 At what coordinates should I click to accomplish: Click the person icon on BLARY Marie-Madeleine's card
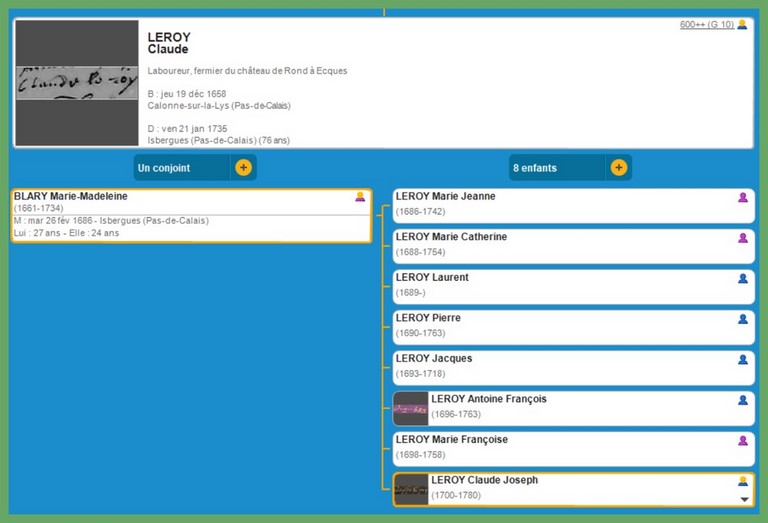360,197
